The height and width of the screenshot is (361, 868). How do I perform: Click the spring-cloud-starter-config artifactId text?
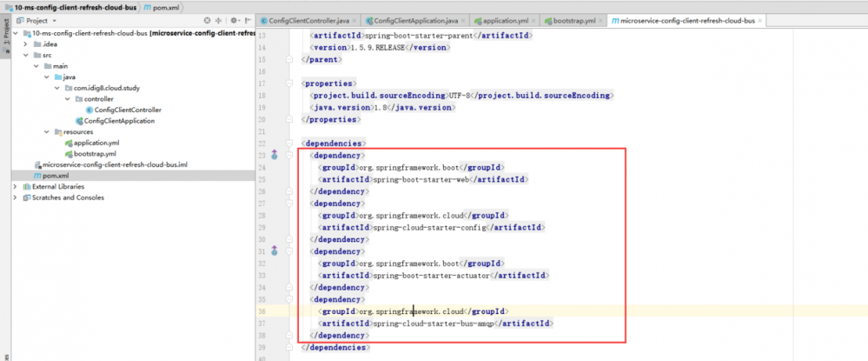point(429,227)
